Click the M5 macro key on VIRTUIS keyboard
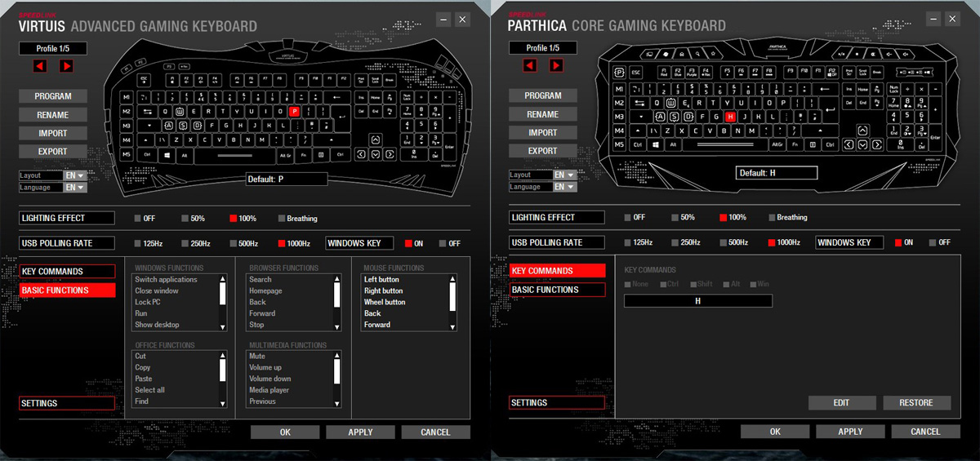This screenshot has width=980, height=461. pos(127,154)
